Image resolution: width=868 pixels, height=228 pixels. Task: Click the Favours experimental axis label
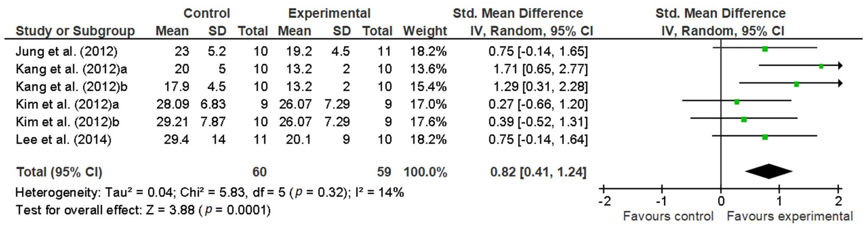(790, 216)
